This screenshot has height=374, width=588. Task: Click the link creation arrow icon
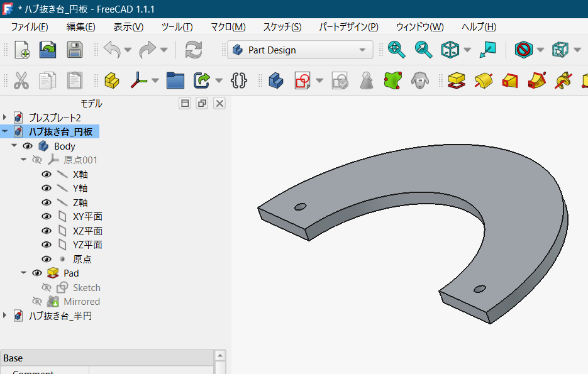point(202,80)
